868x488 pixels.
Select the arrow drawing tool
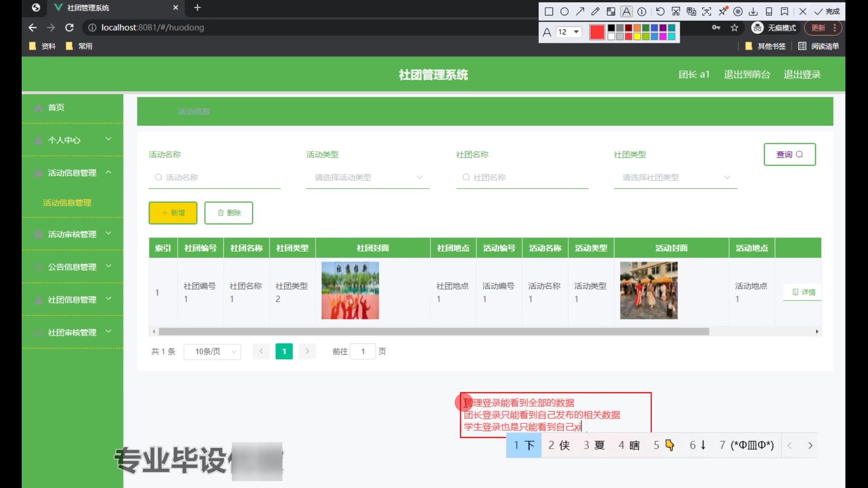point(580,11)
